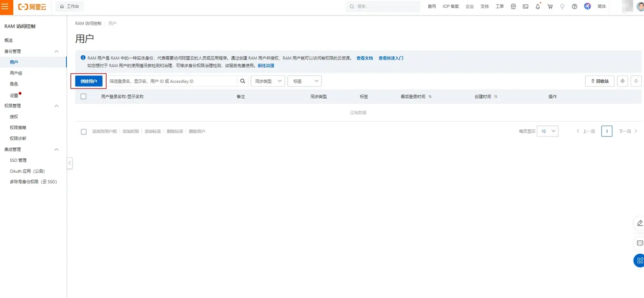This screenshot has width=644, height=298.
Task: Open the 工作台 workbench home
Action: click(69, 6)
